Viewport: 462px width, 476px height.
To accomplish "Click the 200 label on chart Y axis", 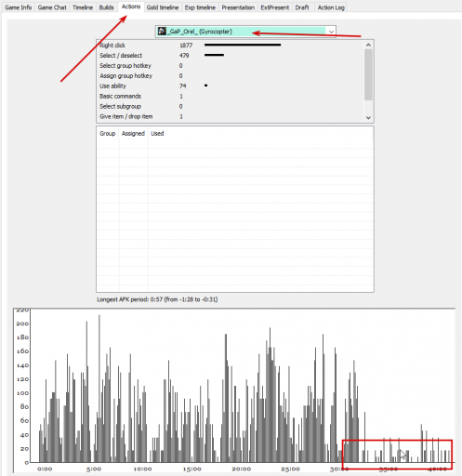I will pos(22,324).
